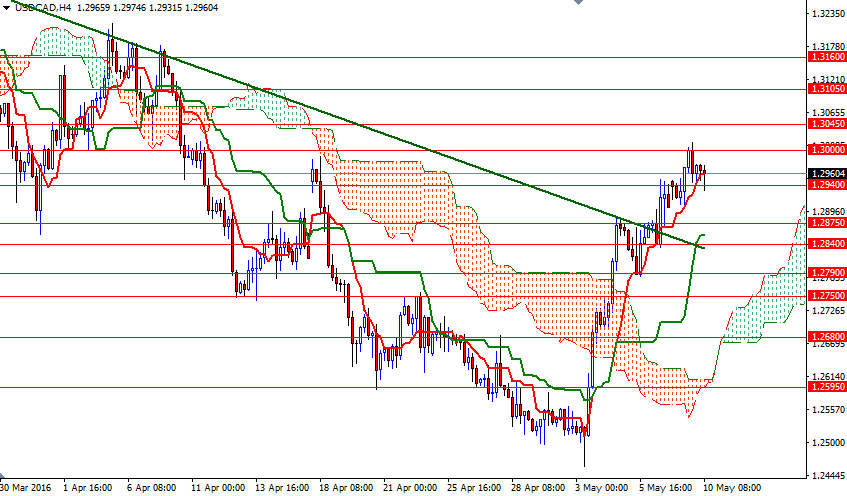
Task: Click the black current price tag 1.29604
Action: 825,173
